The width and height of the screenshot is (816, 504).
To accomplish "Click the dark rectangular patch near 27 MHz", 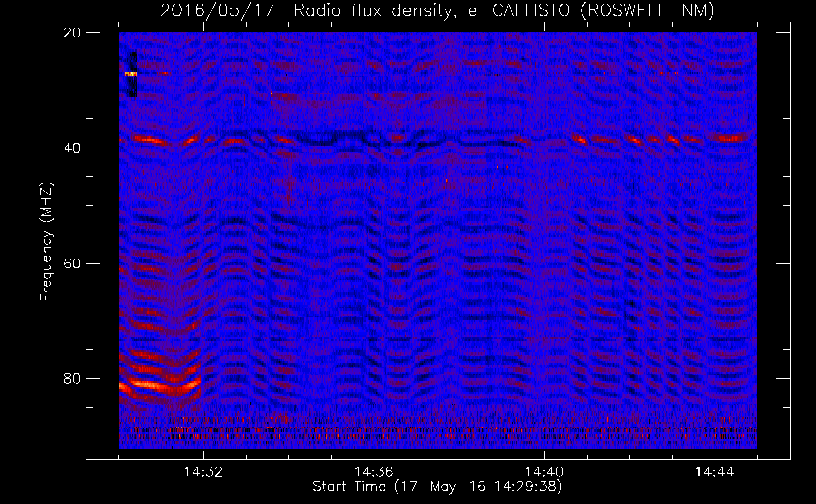I will pos(131,74).
